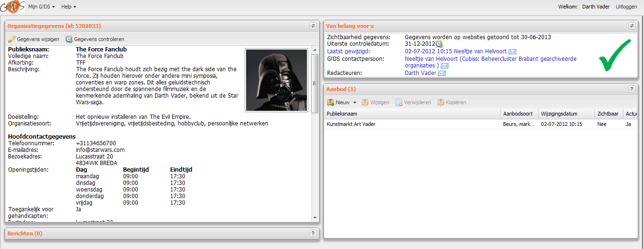Click Kopiëren in Aanbod toolbar
Screen dimensions: 644x249
point(452,102)
